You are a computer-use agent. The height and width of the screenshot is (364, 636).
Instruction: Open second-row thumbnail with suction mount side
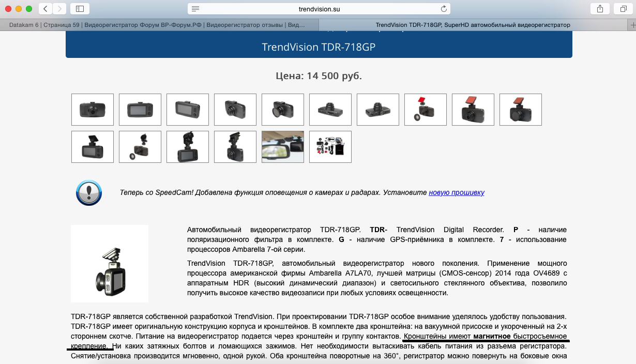(235, 147)
